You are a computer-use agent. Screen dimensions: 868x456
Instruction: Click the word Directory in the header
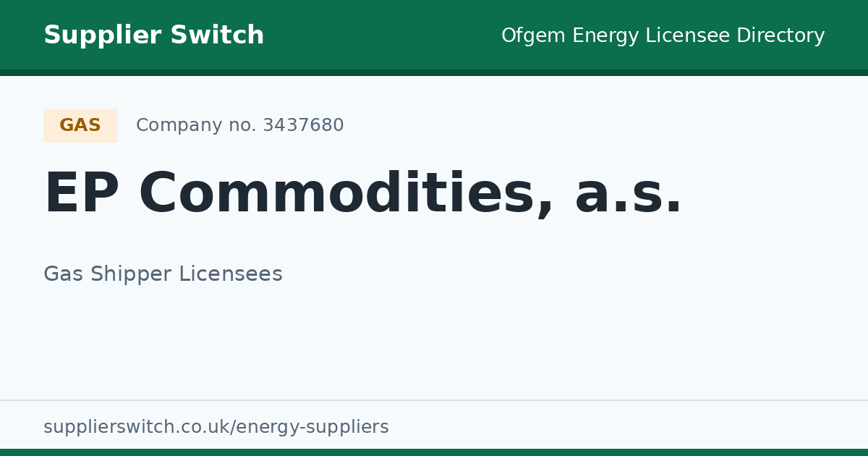780,35
